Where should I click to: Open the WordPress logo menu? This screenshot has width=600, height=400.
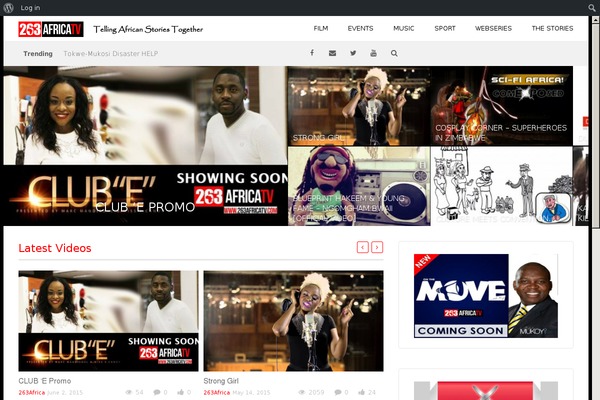tap(8, 8)
